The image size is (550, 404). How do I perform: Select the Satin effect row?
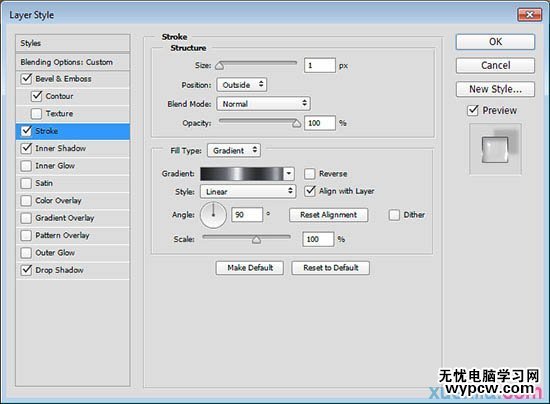coord(73,183)
